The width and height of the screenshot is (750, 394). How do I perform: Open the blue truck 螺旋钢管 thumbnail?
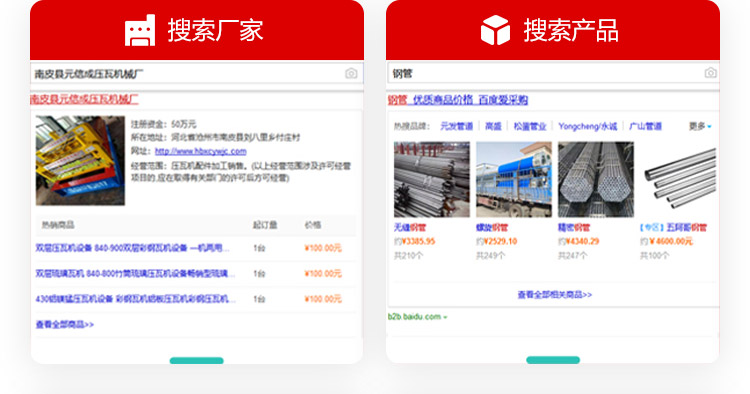[x=514, y=179]
